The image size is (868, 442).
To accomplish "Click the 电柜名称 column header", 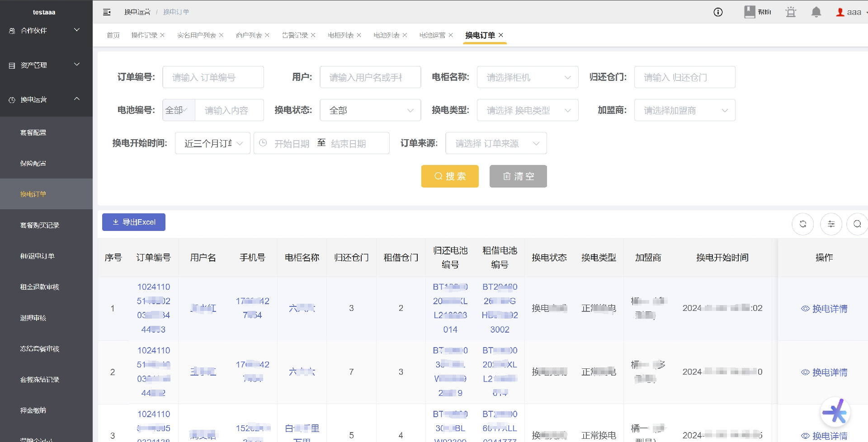I will point(302,258).
